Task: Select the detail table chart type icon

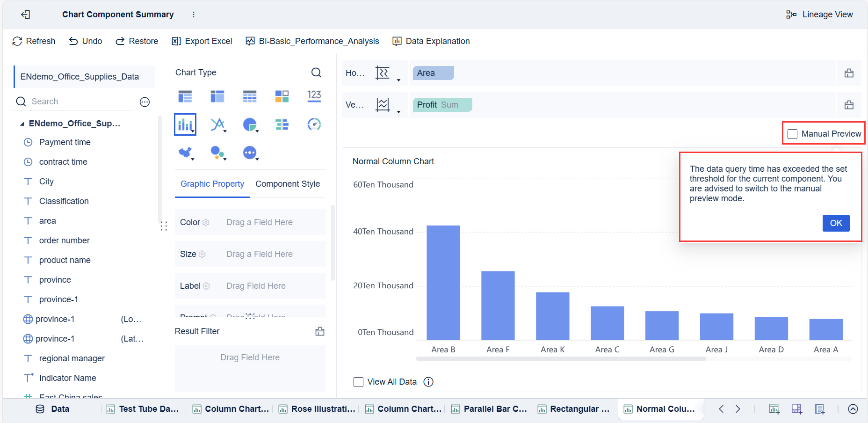Action: tap(250, 96)
